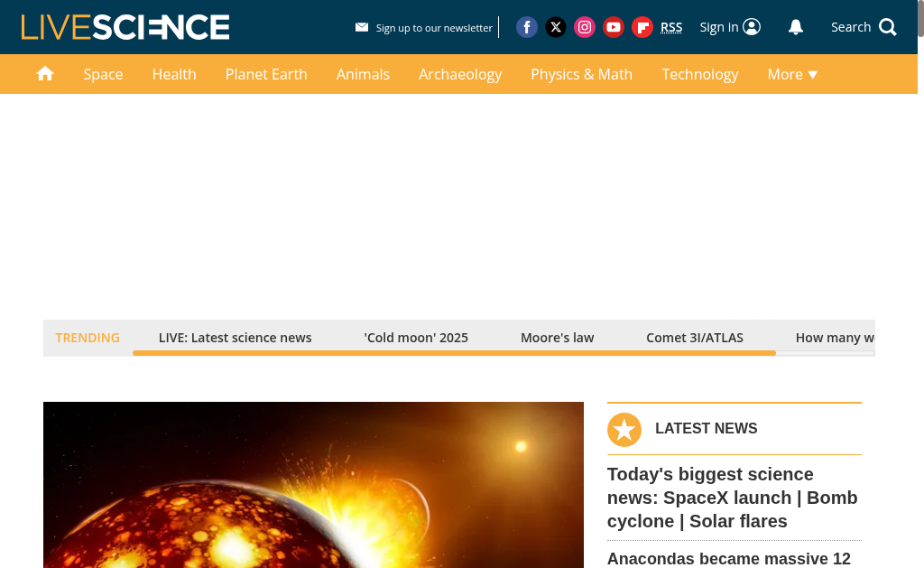Viewport: 924px width, 568px height.
Task: Open trending topic Comet 3I/ATLAS
Action: 695,338
